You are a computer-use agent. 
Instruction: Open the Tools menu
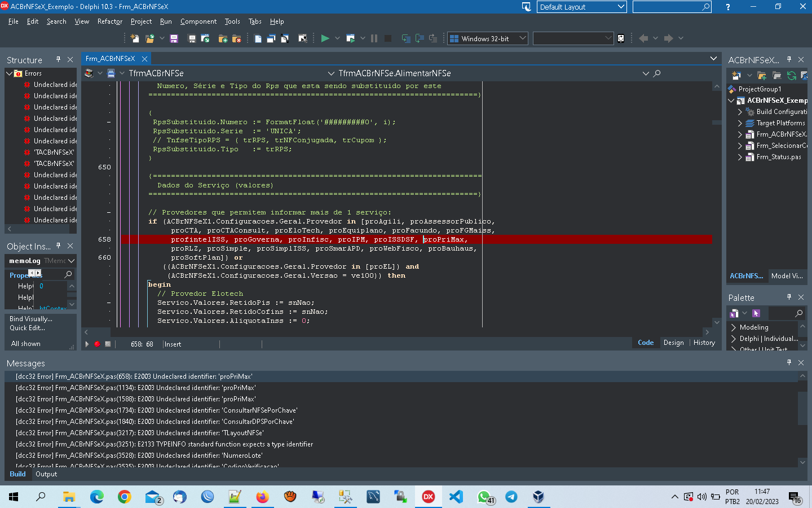[x=232, y=21]
